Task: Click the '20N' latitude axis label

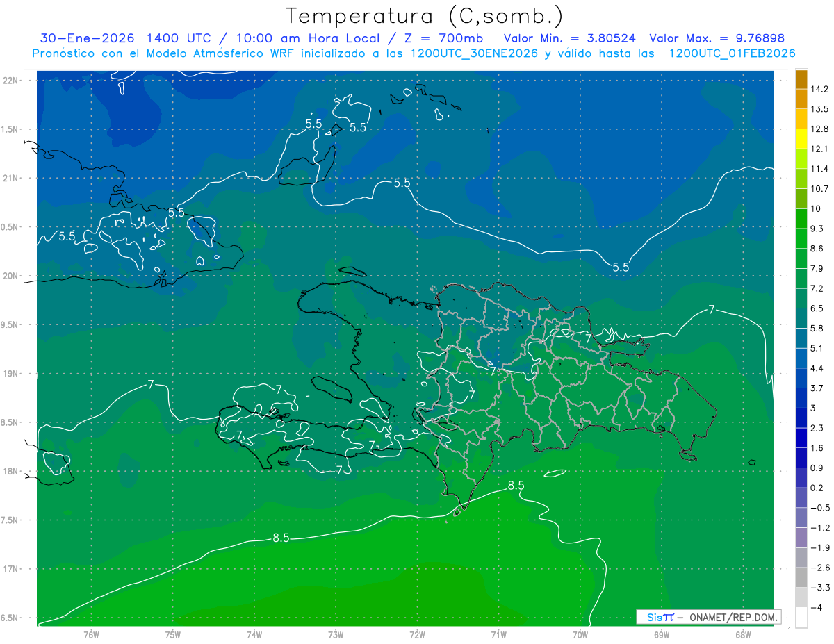Action: 11,276
